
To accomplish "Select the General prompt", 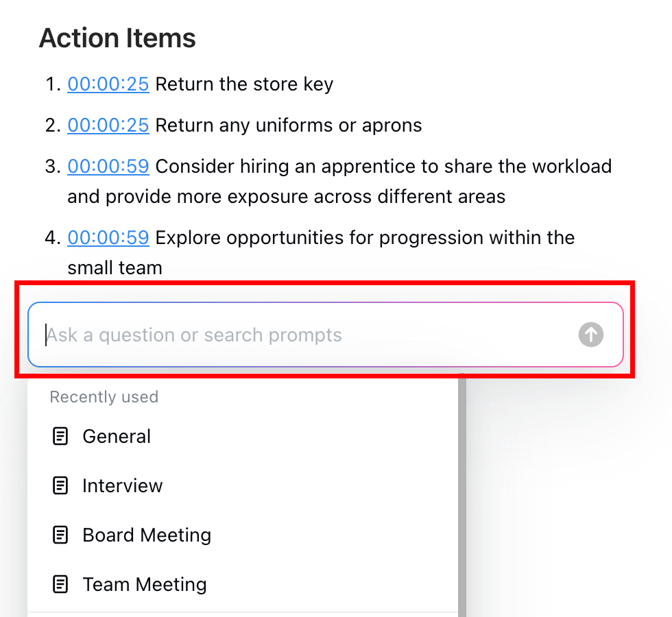I will pos(243,437).
